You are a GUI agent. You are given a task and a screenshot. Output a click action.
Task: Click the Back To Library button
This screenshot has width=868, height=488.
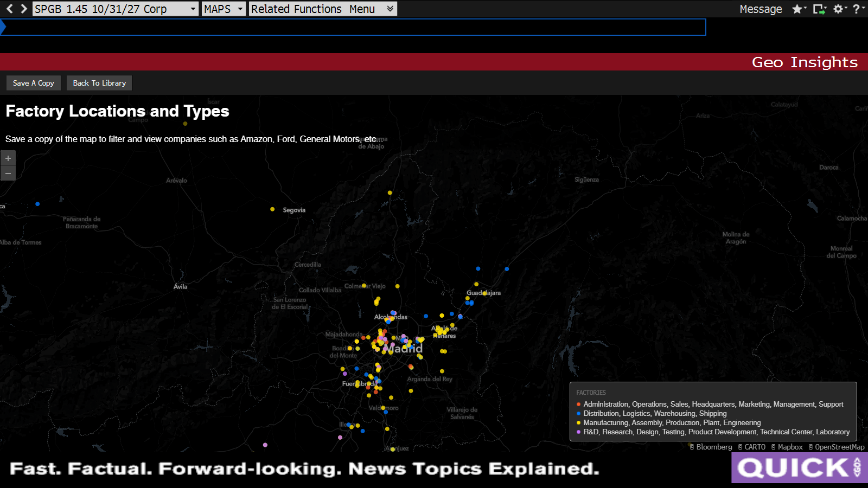point(99,83)
